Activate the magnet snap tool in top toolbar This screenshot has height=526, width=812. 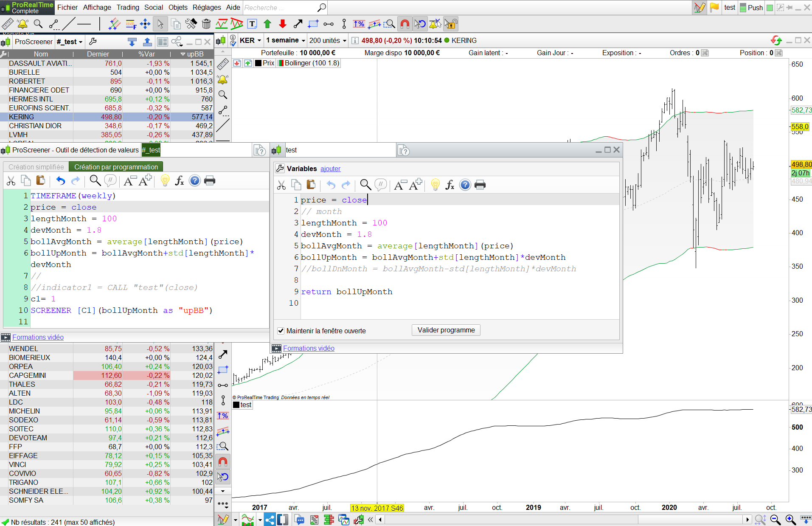click(x=405, y=24)
